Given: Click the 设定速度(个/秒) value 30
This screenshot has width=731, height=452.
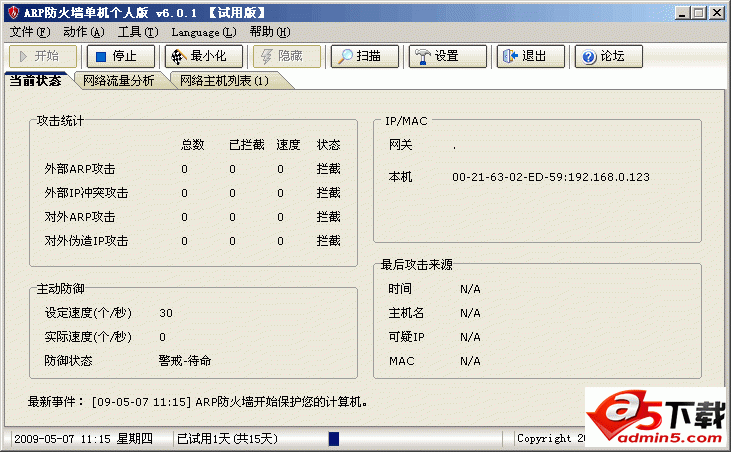Looking at the screenshot, I should coord(166,313).
